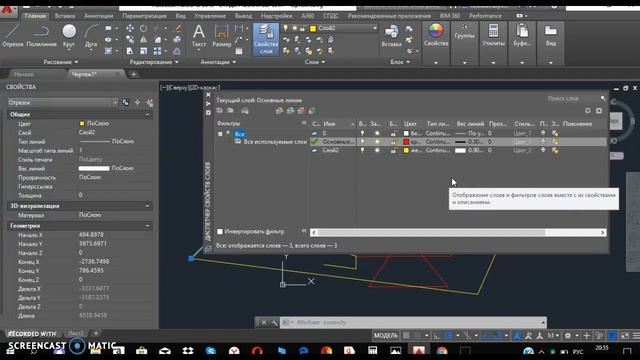Select the Полилиния drawing tool
Screen dimensions: 640x360
(41, 35)
